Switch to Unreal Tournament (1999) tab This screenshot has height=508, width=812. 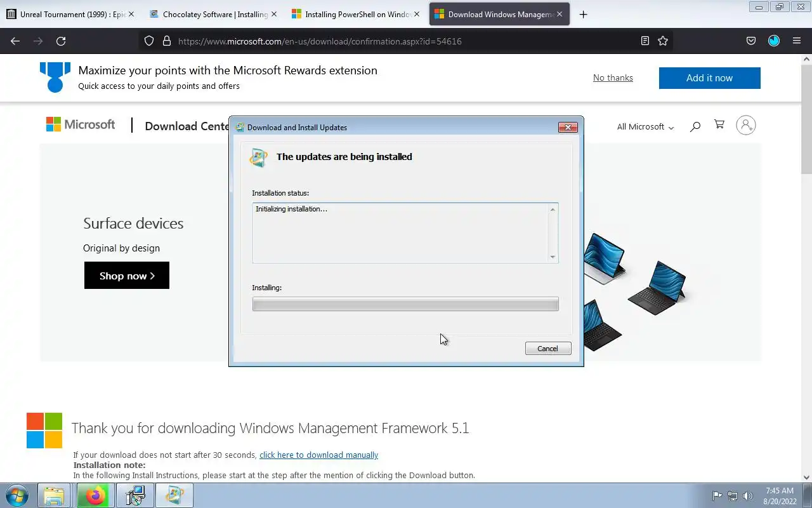(70, 14)
